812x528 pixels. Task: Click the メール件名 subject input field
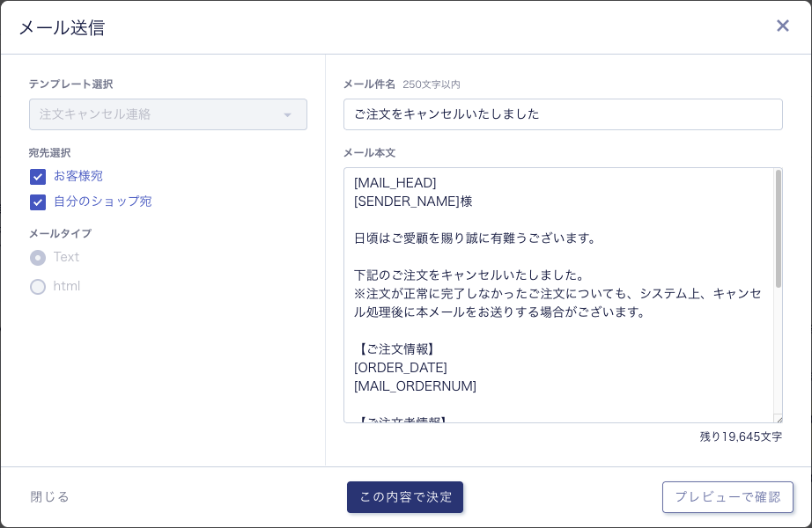click(x=563, y=114)
